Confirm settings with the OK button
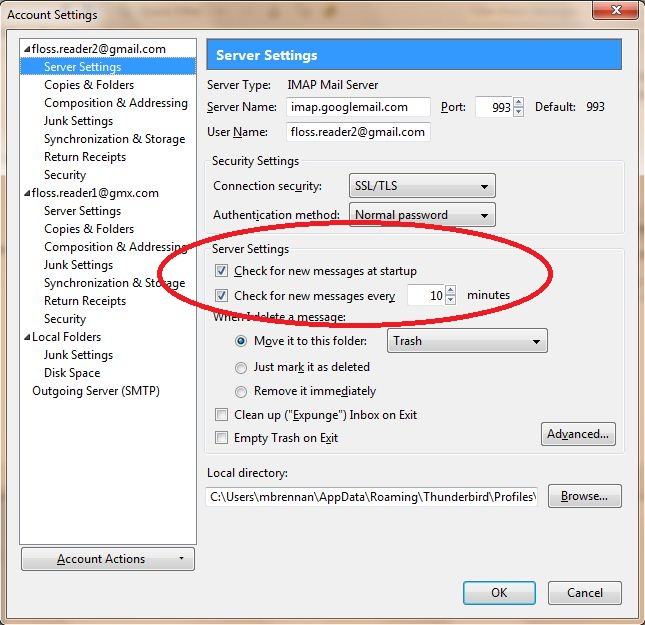This screenshot has width=645, height=625. point(499,593)
